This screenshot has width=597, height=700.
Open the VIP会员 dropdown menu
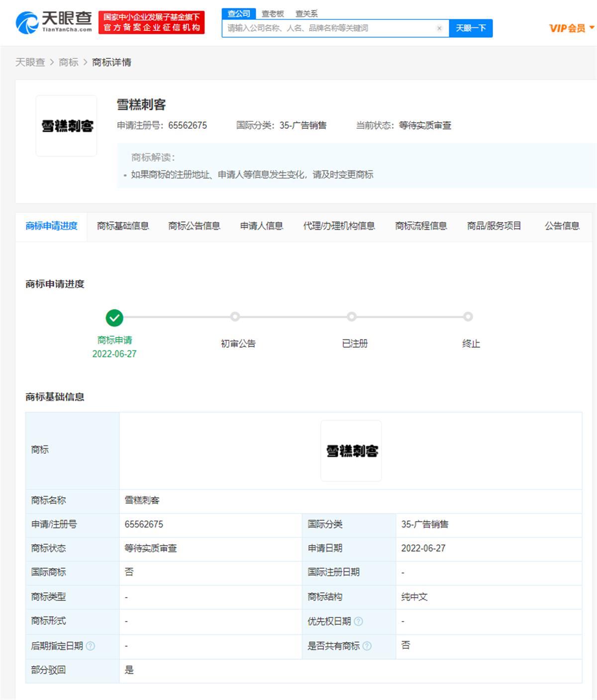pyautogui.click(x=571, y=28)
